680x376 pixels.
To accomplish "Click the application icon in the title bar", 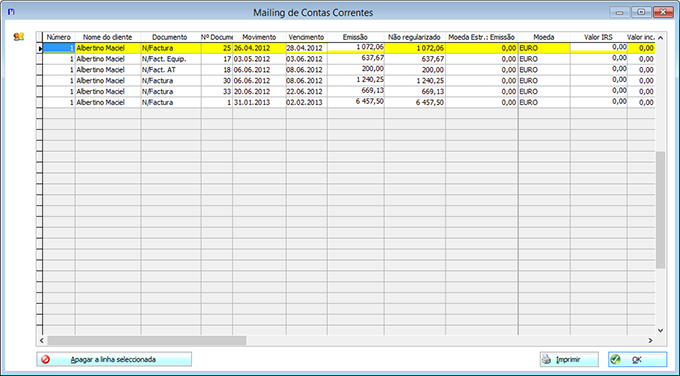I will pos(11,12).
